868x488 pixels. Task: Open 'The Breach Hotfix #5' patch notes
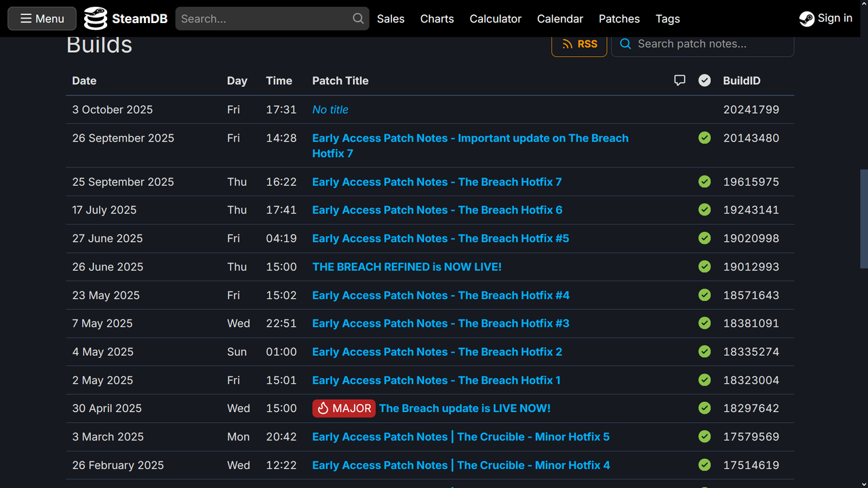441,239
